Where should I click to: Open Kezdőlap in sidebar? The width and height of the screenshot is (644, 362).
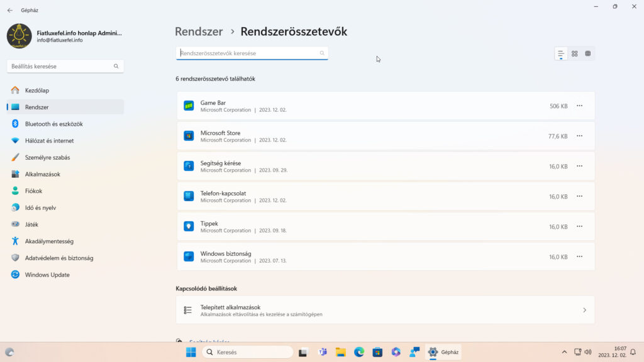click(65, 90)
